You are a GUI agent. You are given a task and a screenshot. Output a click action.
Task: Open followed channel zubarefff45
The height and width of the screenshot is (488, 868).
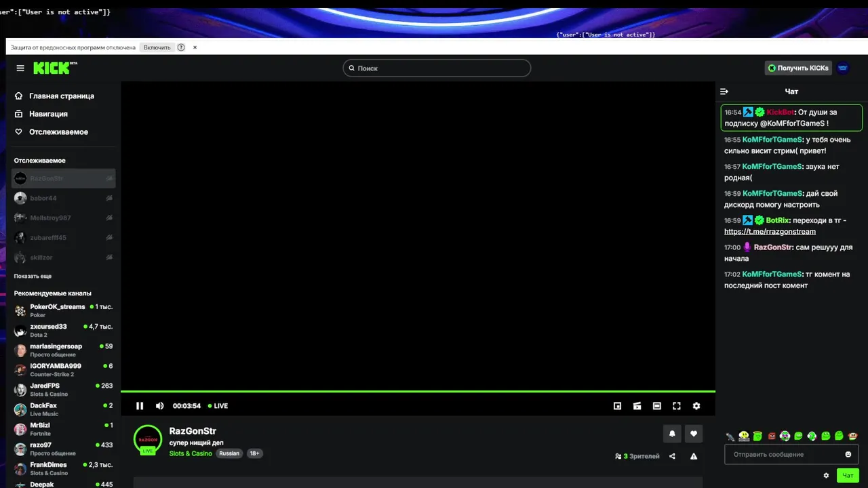(x=63, y=238)
